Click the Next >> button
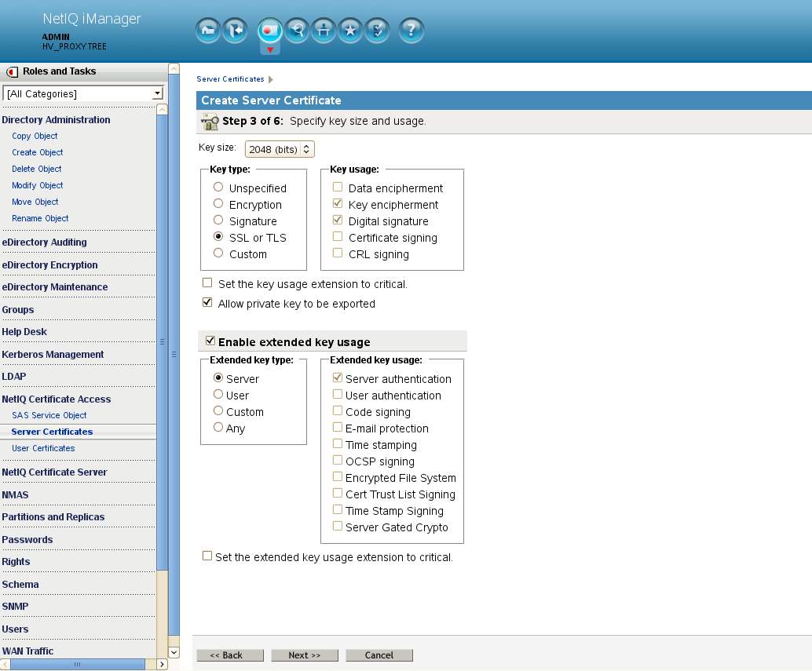 click(x=305, y=655)
